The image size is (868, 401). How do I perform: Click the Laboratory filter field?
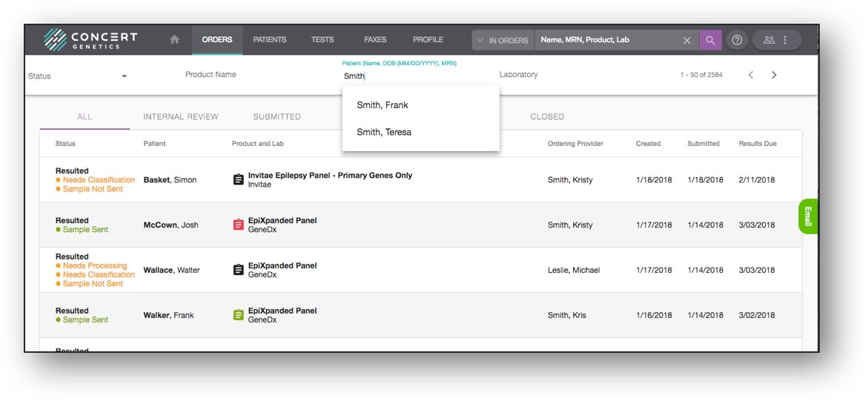click(x=519, y=75)
